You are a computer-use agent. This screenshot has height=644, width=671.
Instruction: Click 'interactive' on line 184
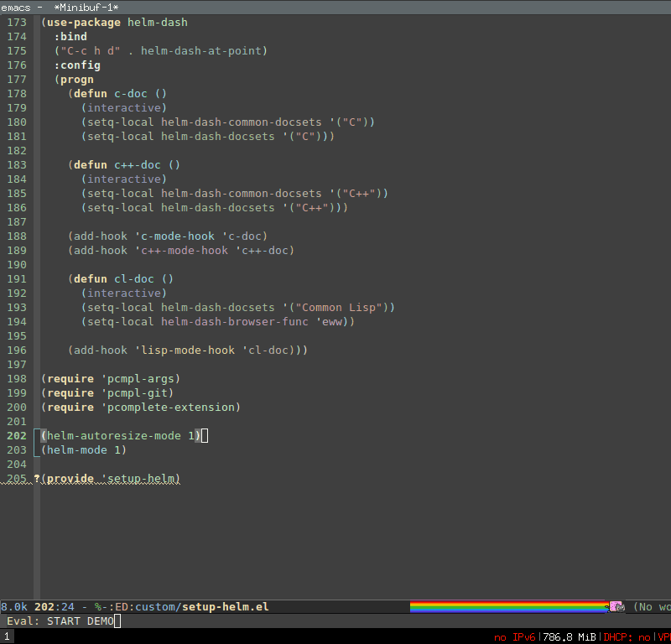(x=124, y=179)
